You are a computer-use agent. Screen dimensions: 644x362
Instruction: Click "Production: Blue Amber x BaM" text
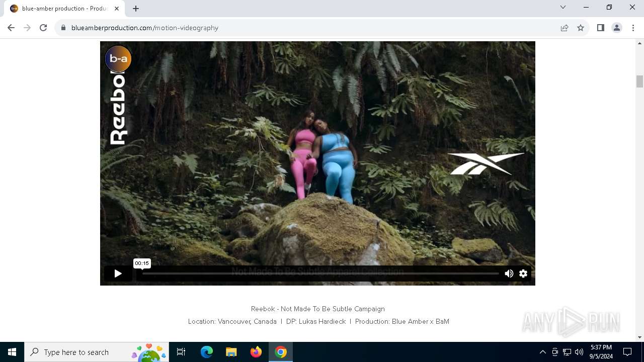[x=402, y=321]
